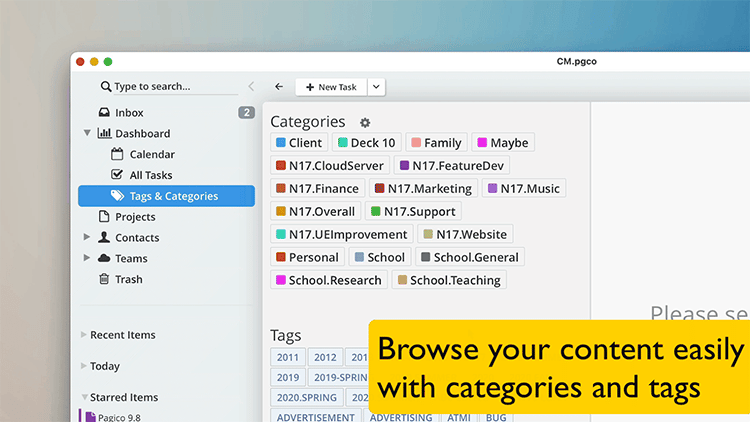Click the New Task button
The image size is (750, 422).
click(x=331, y=87)
